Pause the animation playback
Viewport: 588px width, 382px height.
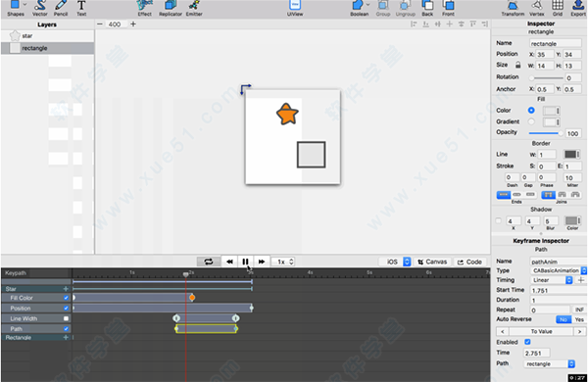[x=245, y=262]
